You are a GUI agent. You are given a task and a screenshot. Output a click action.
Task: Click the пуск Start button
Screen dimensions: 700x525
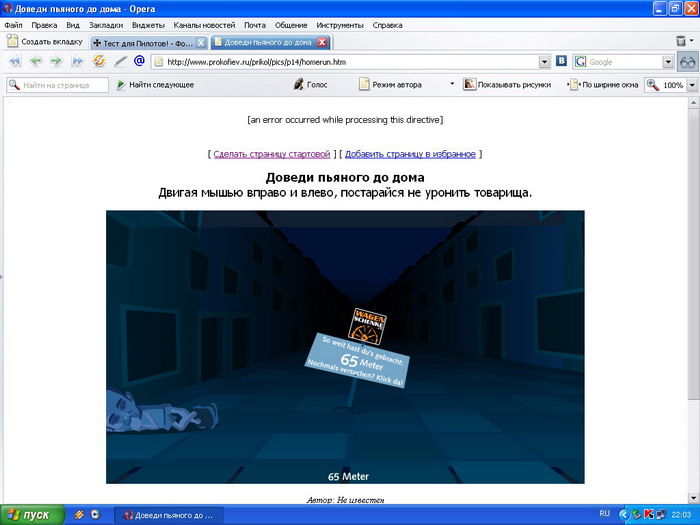click(32, 515)
